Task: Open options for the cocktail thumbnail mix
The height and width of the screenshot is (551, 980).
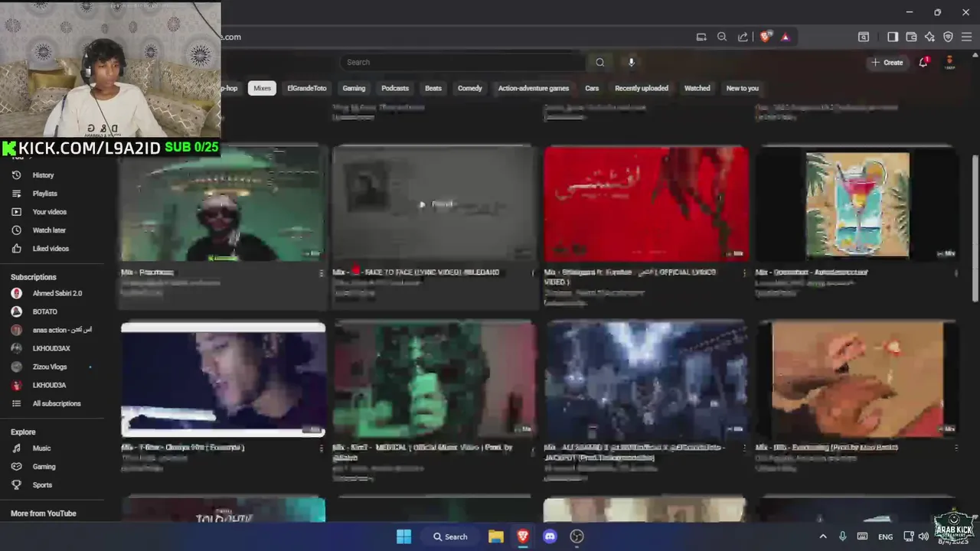Action: point(955,273)
